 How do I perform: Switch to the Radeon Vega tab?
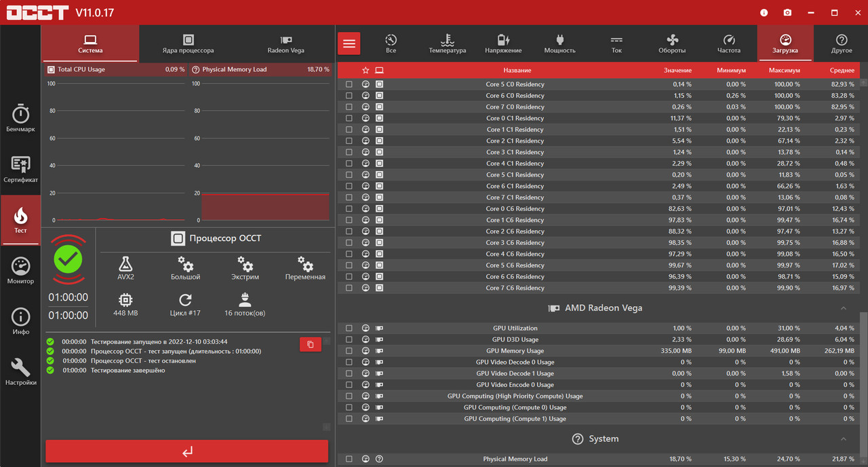pyautogui.click(x=285, y=43)
